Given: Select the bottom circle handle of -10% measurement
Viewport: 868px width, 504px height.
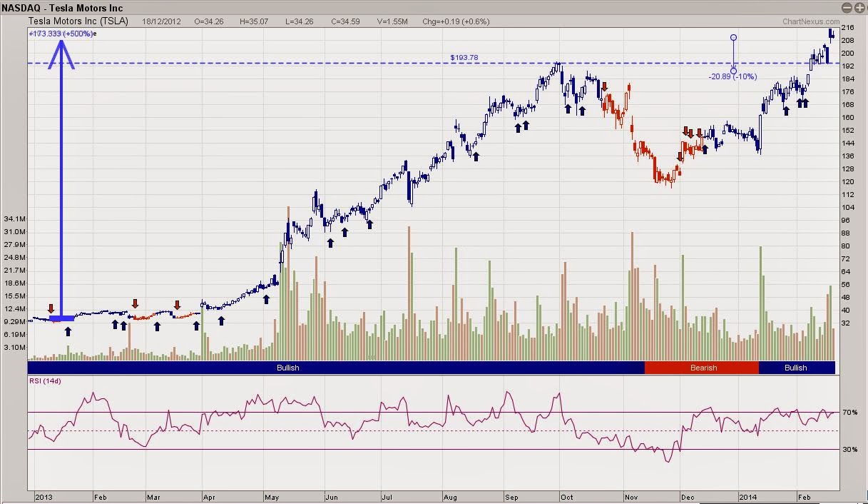Looking at the screenshot, I should (x=734, y=70).
